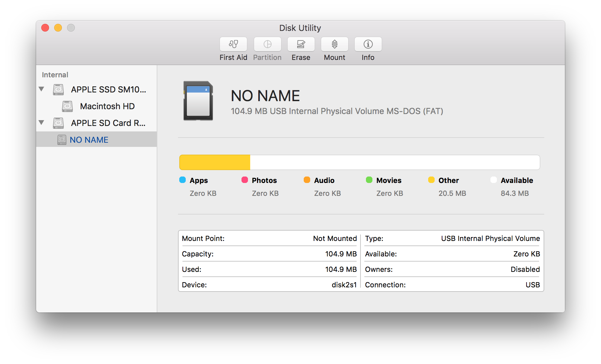Run First Aid on the selected volume
This screenshot has width=601, height=364.
[233, 44]
